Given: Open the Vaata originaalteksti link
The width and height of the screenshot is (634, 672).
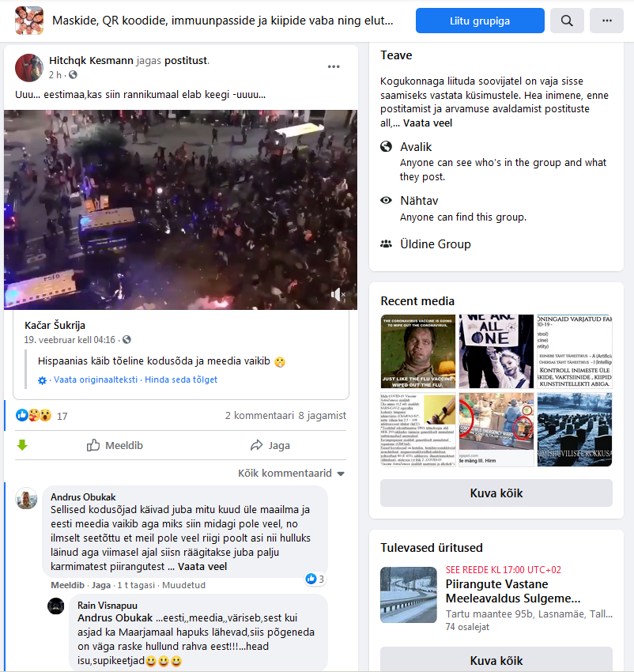Looking at the screenshot, I should click(x=96, y=379).
